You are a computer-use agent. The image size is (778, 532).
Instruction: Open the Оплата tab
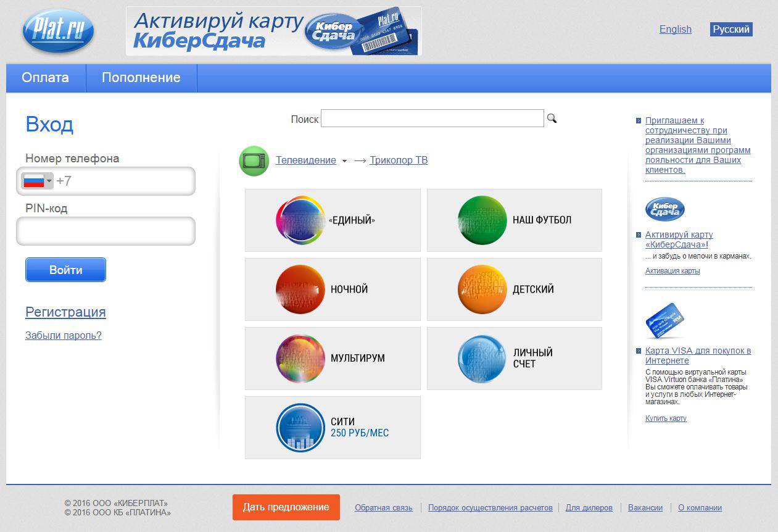[x=46, y=78]
